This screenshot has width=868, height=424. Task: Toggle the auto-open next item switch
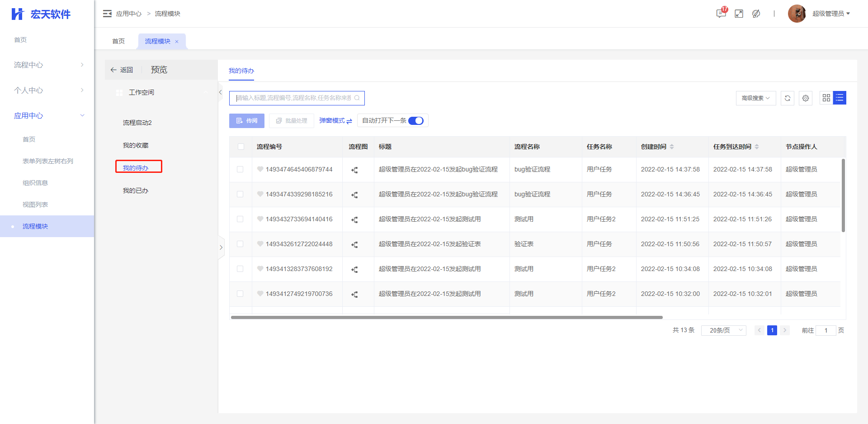415,121
